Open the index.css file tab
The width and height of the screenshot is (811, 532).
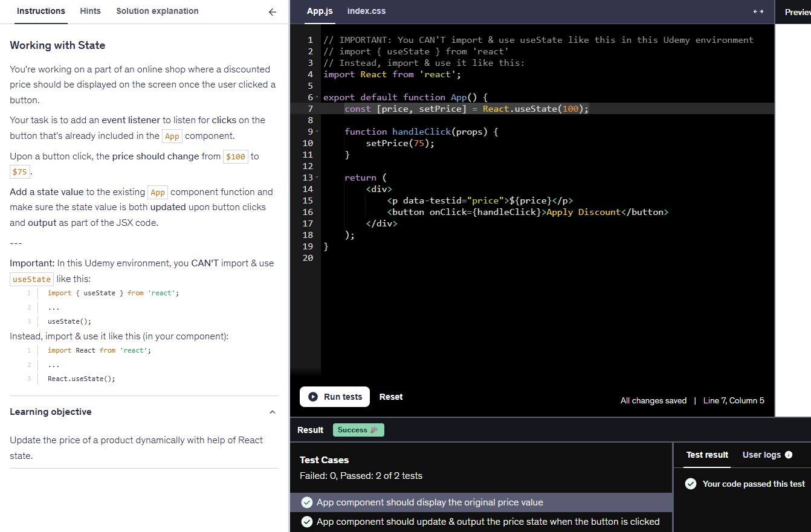(x=366, y=11)
